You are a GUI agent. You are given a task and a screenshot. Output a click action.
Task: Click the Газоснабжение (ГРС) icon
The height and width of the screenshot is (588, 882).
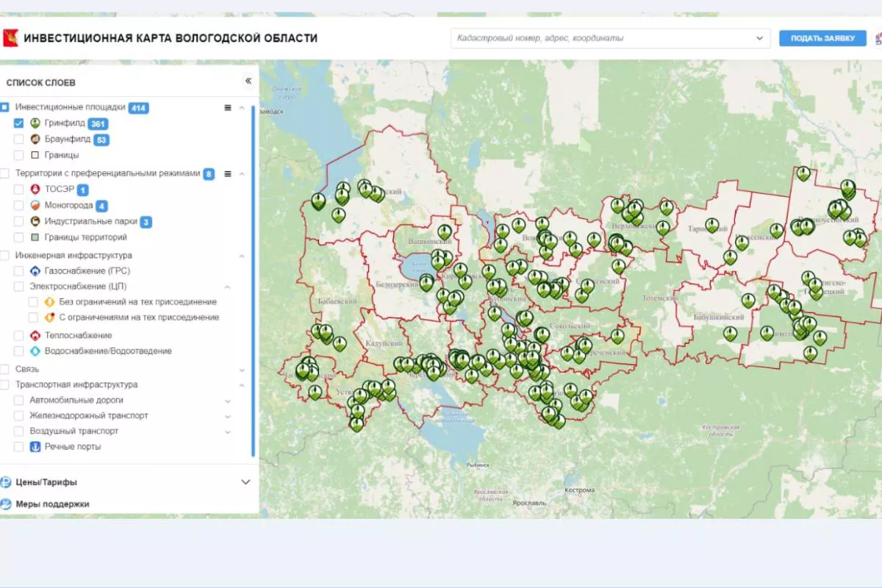[x=35, y=270]
